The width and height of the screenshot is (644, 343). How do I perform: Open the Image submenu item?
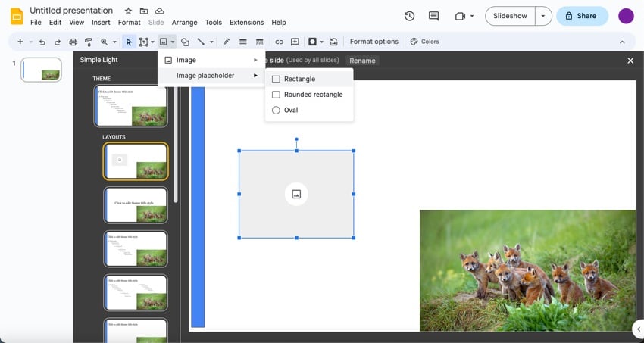(x=186, y=60)
